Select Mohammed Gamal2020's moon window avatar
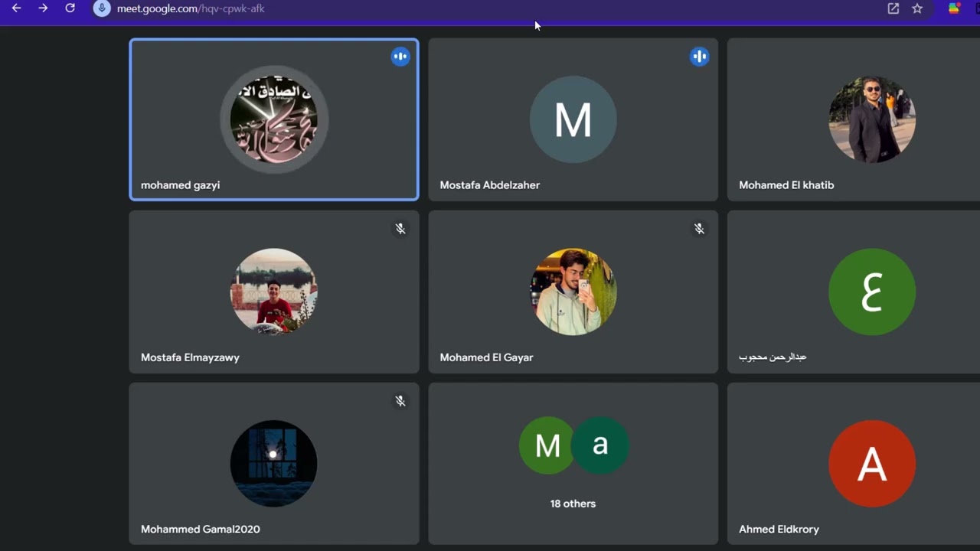The height and width of the screenshot is (551, 980). coord(274,464)
